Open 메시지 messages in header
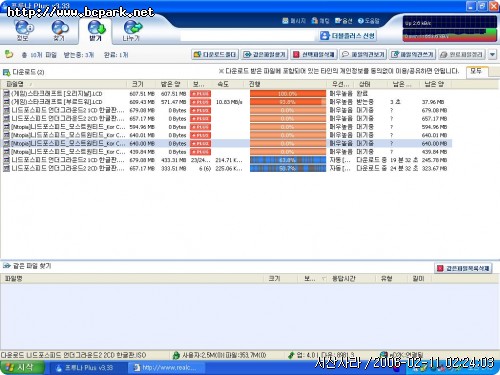500x375 pixels. tap(294, 21)
